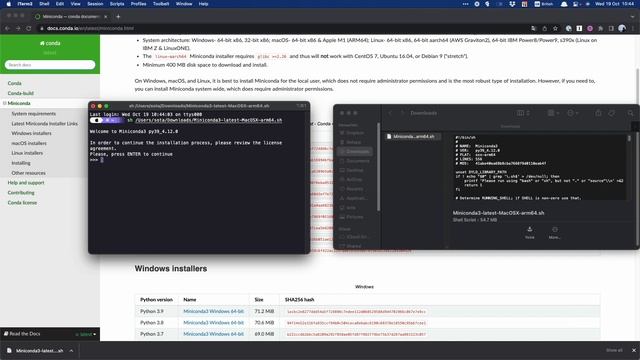The image size is (640, 360).
Task: Toggle the browser side panel icon
Action: (x=611, y=28)
